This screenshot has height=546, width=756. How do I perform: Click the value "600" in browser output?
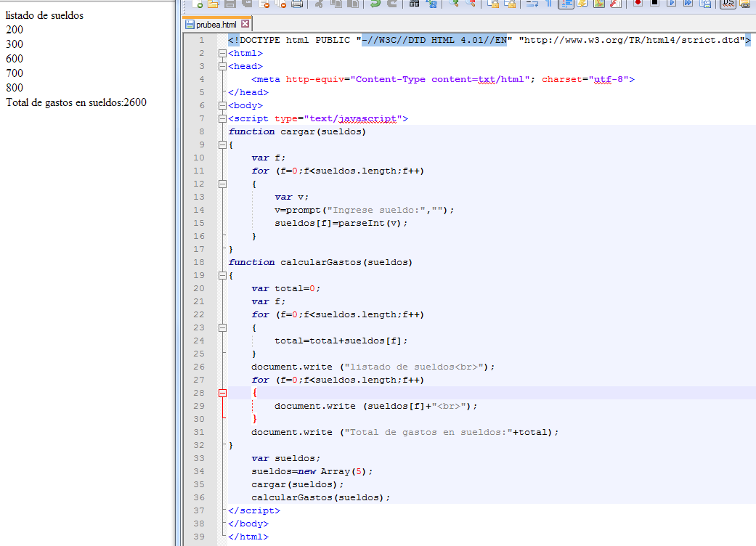pos(15,59)
